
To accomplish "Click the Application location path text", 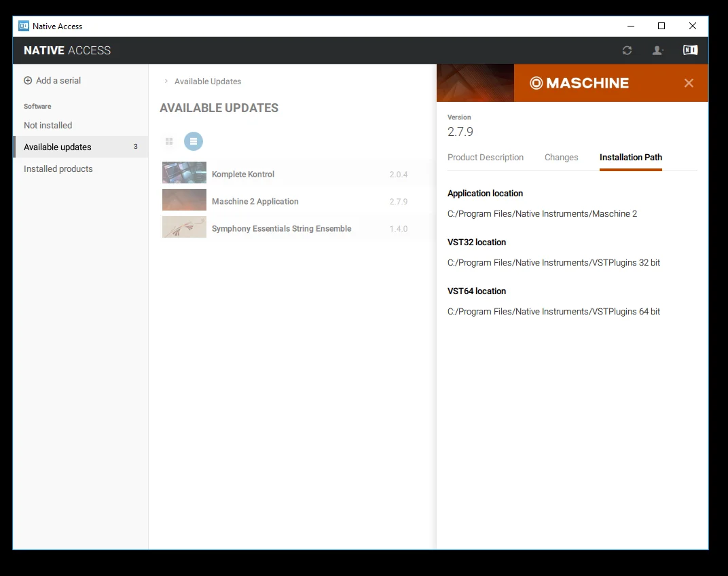I will [x=543, y=214].
